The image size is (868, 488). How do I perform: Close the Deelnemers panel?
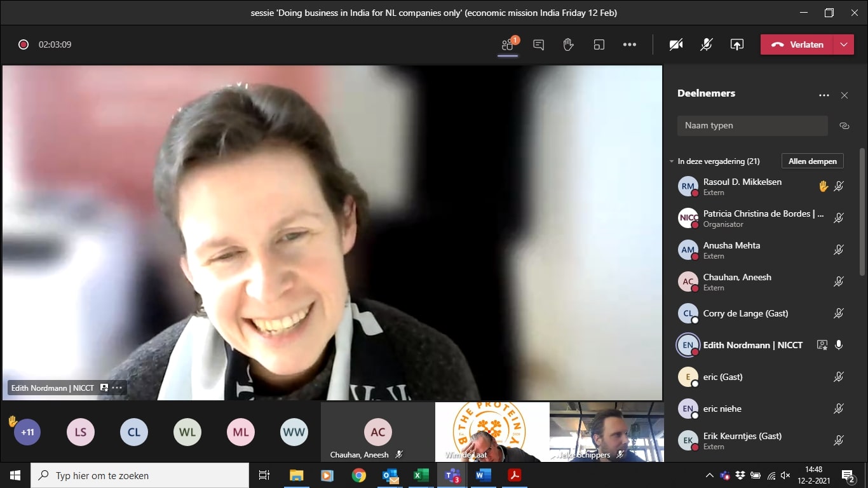click(844, 95)
